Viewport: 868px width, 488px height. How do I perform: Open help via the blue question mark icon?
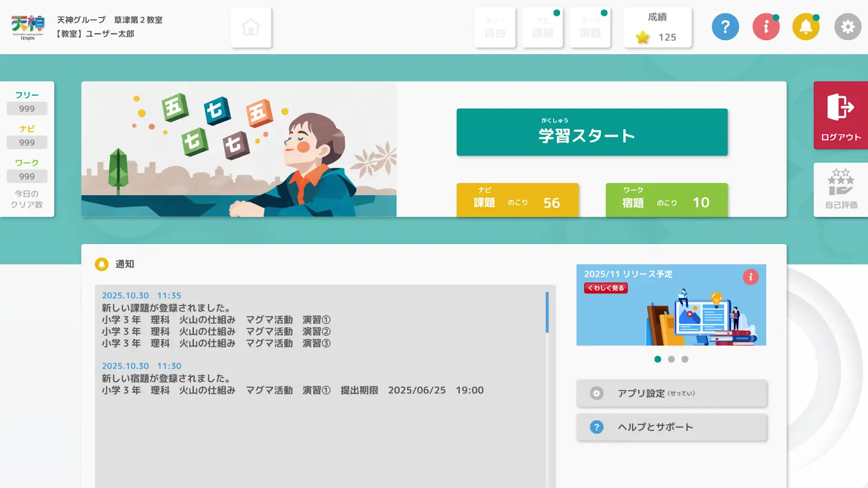[725, 26]
